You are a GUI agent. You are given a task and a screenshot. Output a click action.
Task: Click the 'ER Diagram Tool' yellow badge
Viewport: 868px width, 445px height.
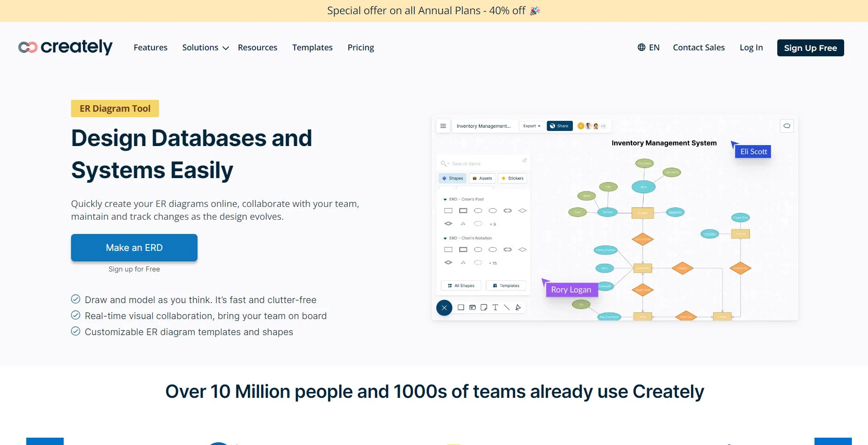(x=115, y=109)
